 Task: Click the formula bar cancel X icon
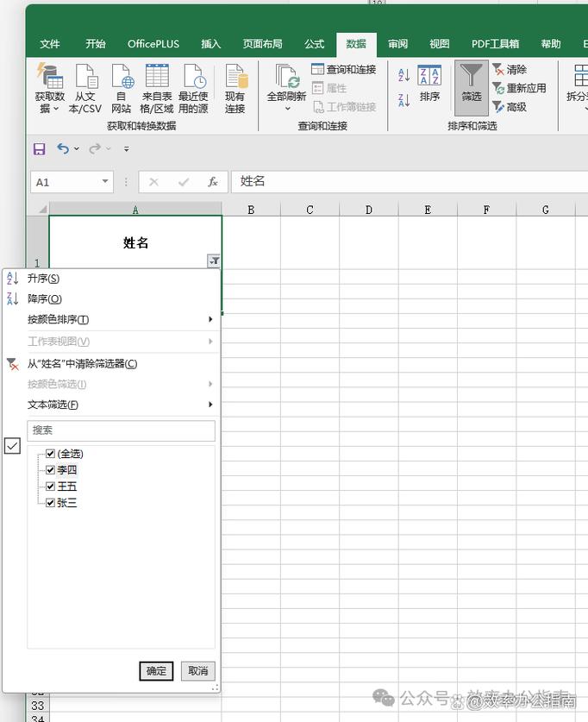click(x=153, y=182)
